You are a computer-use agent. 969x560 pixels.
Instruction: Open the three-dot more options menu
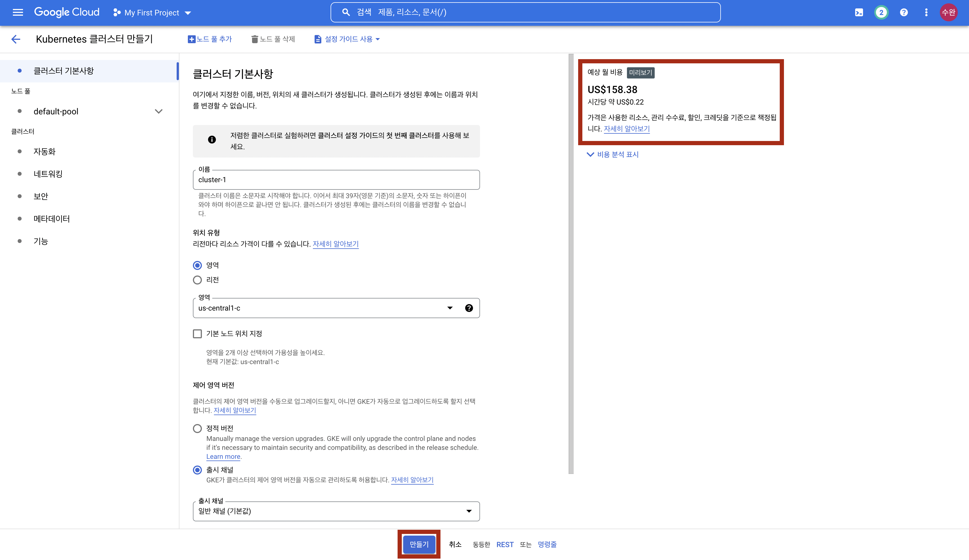coord(926,12)
